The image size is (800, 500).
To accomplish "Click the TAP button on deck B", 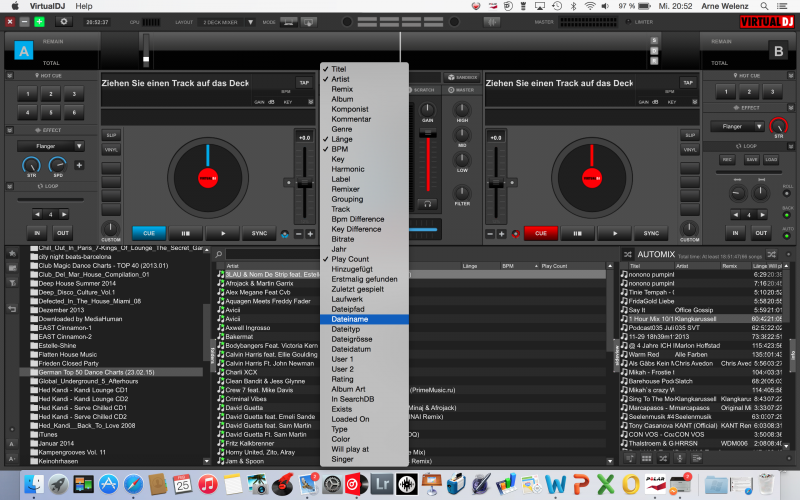I will tap(688, 83).
